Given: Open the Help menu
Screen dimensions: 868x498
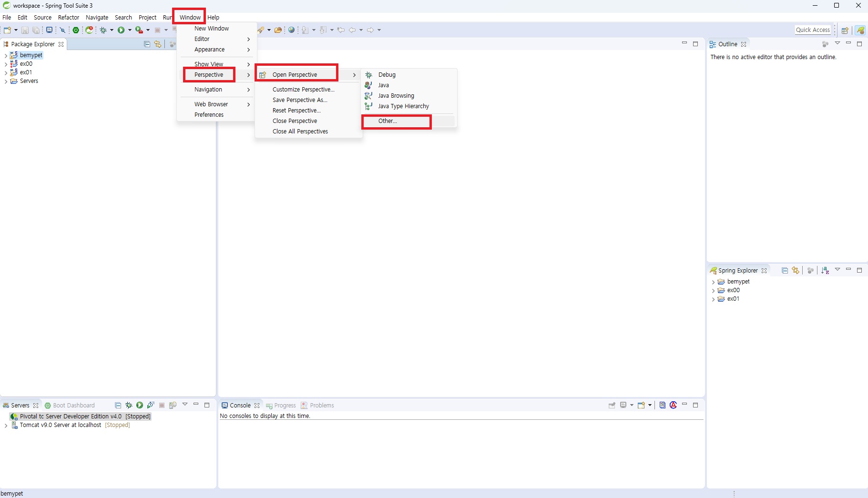Looking at the screenshot, I should [213, 17].
